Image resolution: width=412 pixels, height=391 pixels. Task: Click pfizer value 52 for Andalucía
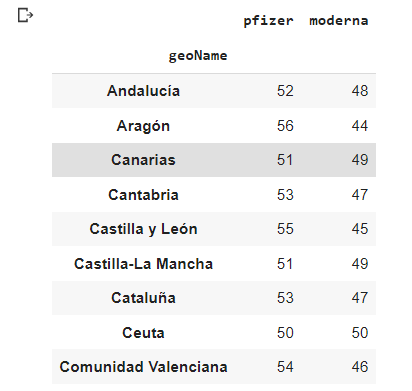point(285,91)
